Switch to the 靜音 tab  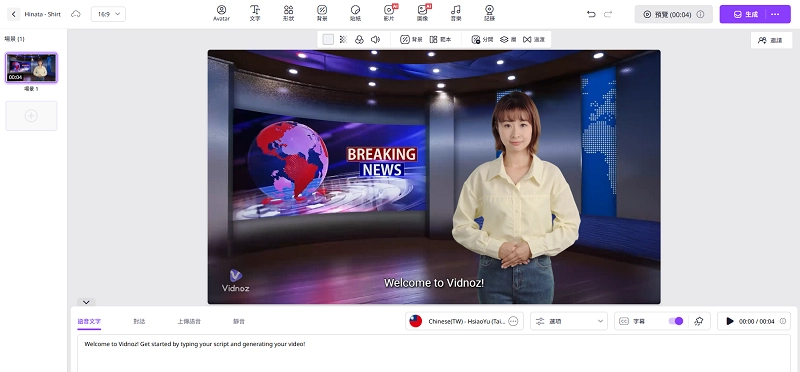pyautogui.click(x=239, y=321)
